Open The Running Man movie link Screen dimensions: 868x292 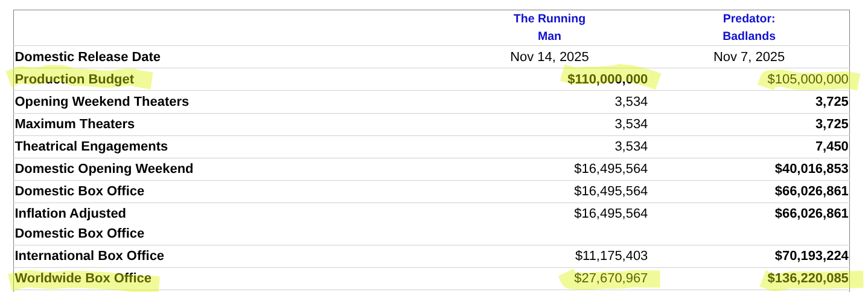point(549,27)
